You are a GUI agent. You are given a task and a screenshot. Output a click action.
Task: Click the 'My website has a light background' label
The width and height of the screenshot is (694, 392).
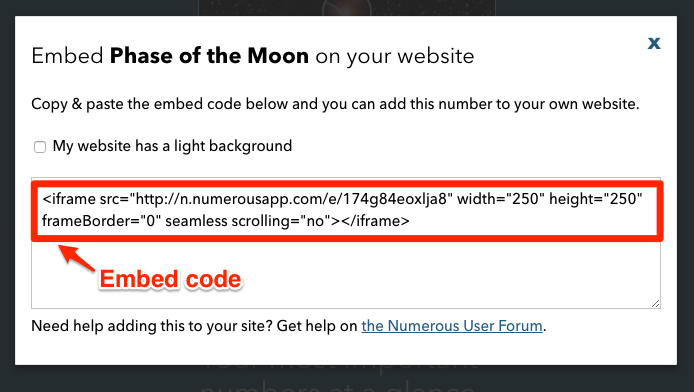(x=172, y=146)
